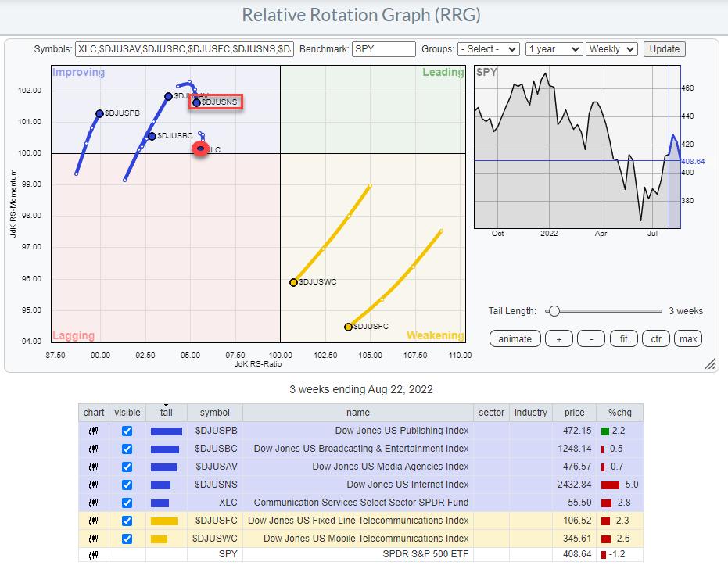Open the chart icon for $DJUSPB row
This screenshot has width=728, height=569.
point(94,431)
